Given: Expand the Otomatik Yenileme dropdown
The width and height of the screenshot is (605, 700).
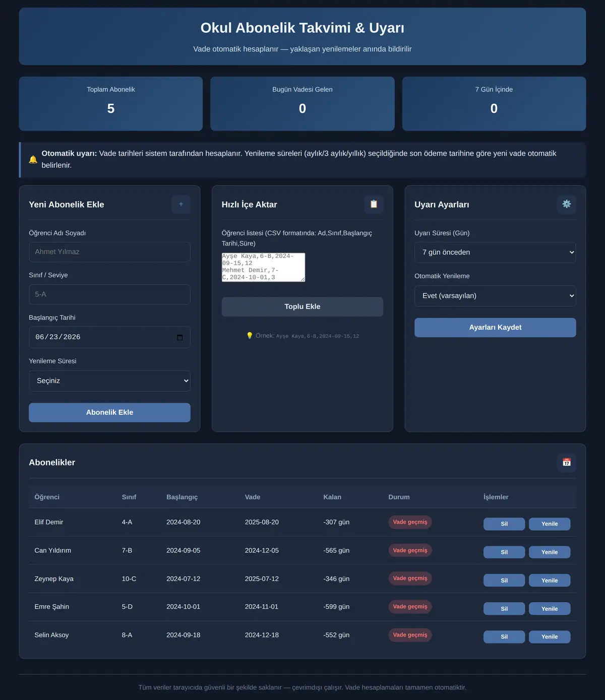Looking at the screenshot, I should (495, 296).
